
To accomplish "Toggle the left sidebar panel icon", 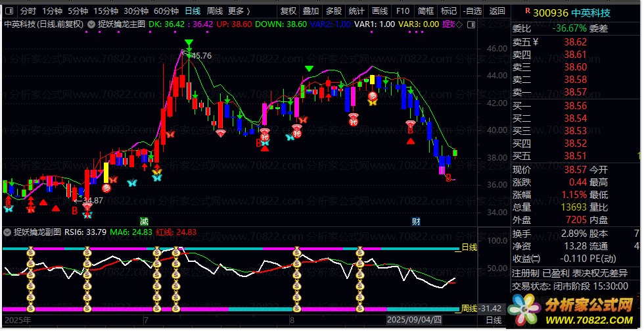I will (9, 11).
